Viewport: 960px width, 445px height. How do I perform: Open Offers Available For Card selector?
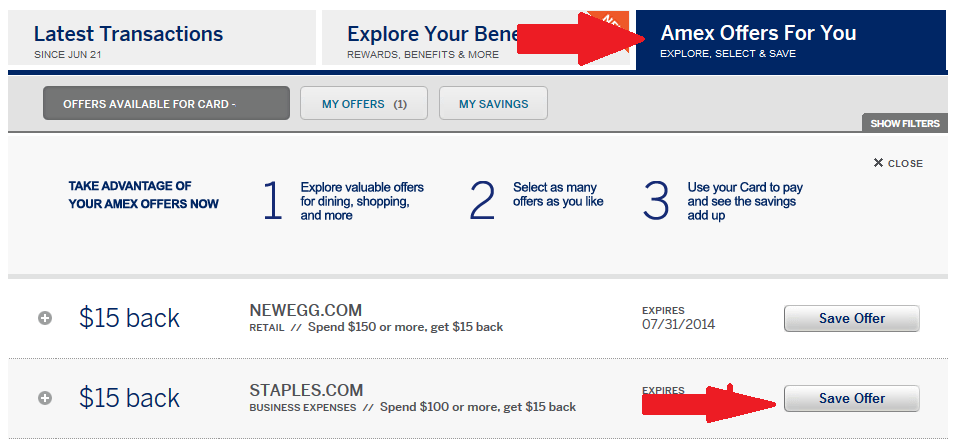(x=166, y=103)
